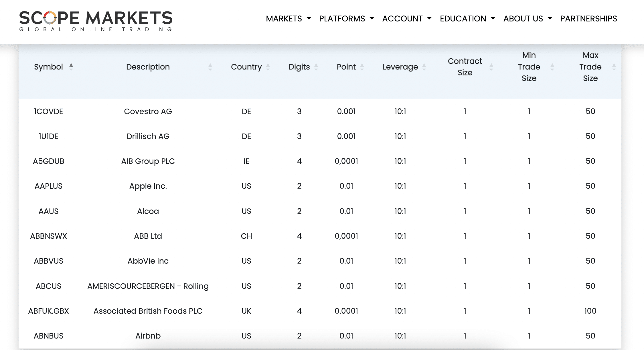This screenshot has width=644, height=350.
Task: Click the Max Trade Size header text
Action: click(590, 67)
